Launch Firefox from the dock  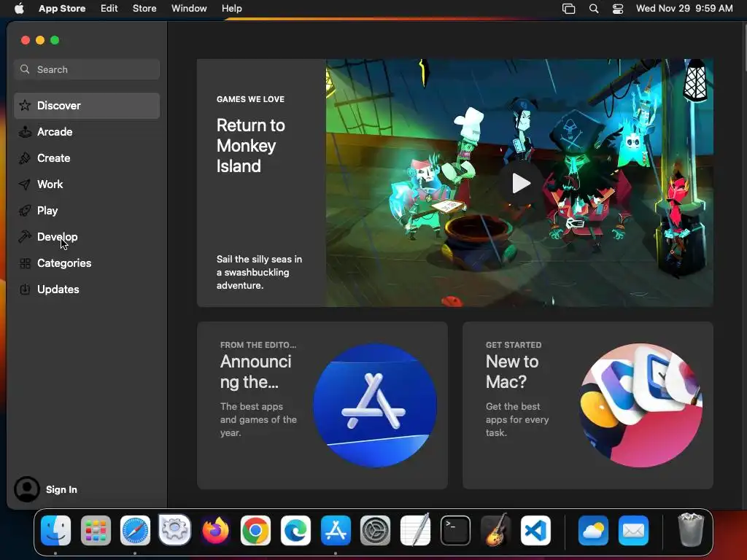215,530
